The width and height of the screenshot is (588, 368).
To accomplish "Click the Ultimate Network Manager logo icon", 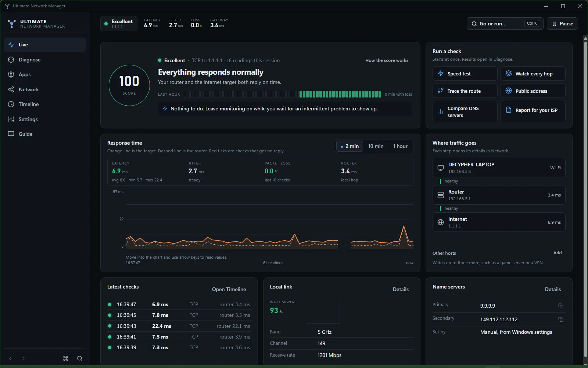I will click(12, 24).
